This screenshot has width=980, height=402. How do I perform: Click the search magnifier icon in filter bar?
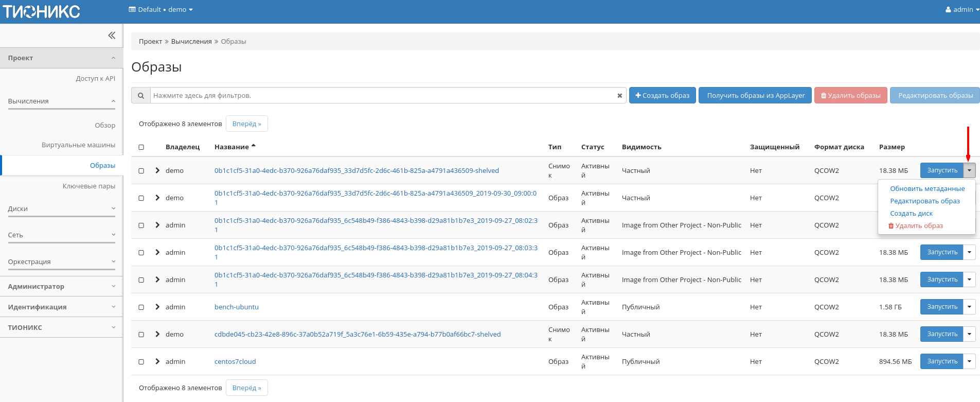141,95
